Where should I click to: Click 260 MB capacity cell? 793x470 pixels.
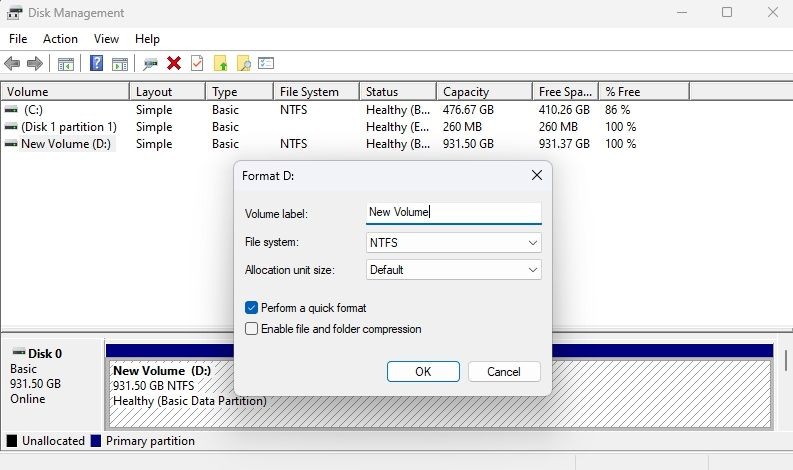(x=462, y=127)
